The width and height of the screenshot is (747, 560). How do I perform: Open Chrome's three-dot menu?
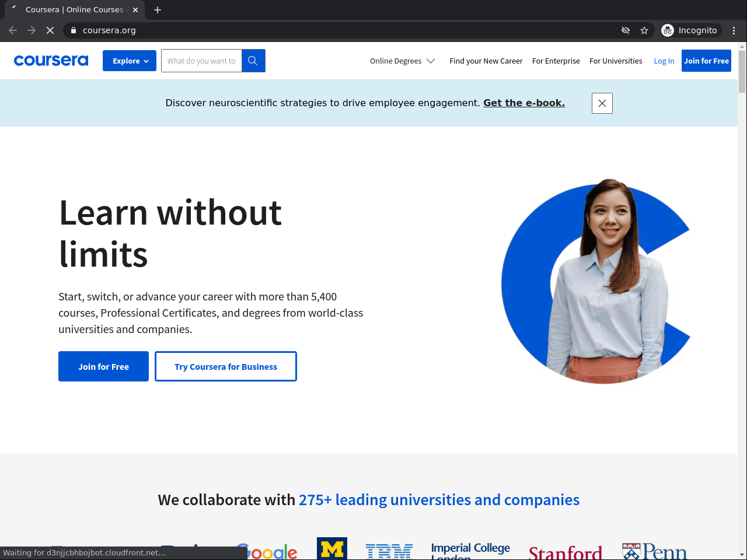[734, 30]
